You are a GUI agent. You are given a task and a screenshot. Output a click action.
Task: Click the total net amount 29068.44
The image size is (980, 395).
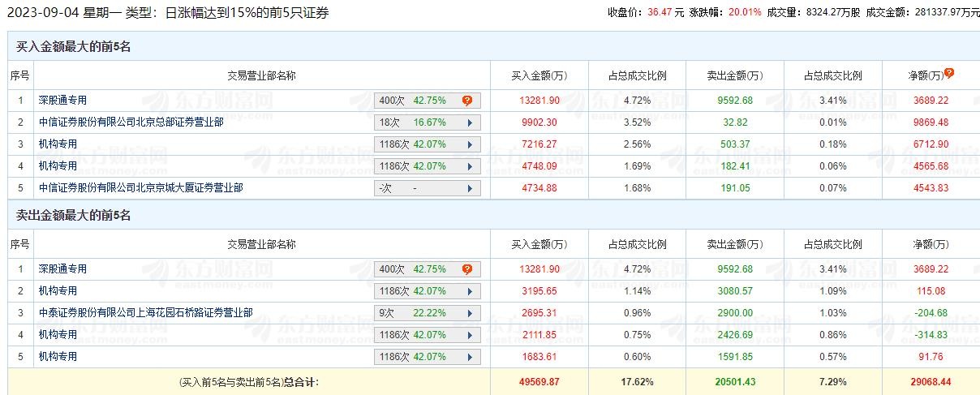[x=930, y=381]
